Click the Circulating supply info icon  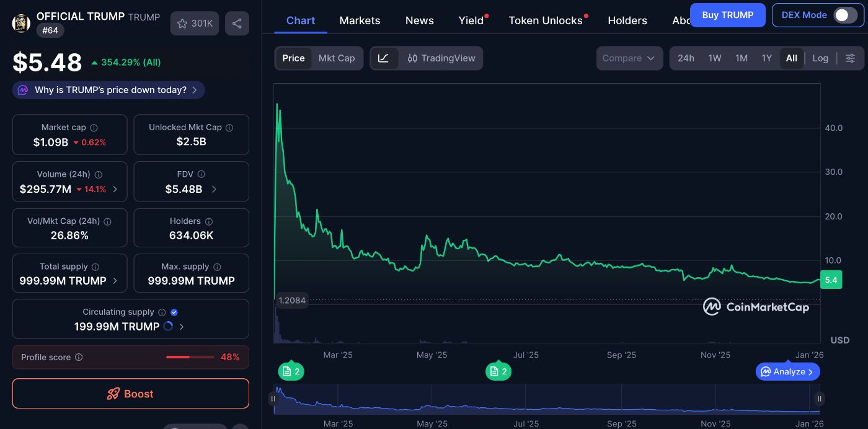[x=162, y=312]
